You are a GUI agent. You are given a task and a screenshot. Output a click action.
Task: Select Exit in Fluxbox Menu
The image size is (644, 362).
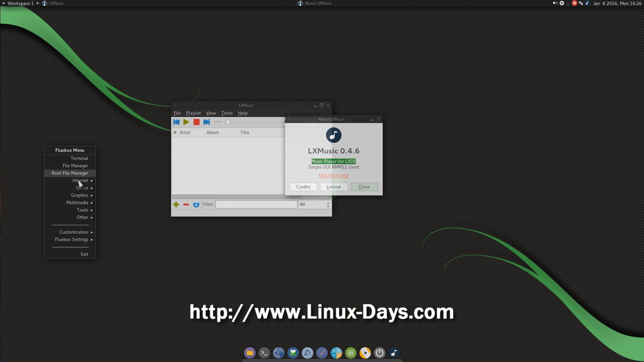70,254
